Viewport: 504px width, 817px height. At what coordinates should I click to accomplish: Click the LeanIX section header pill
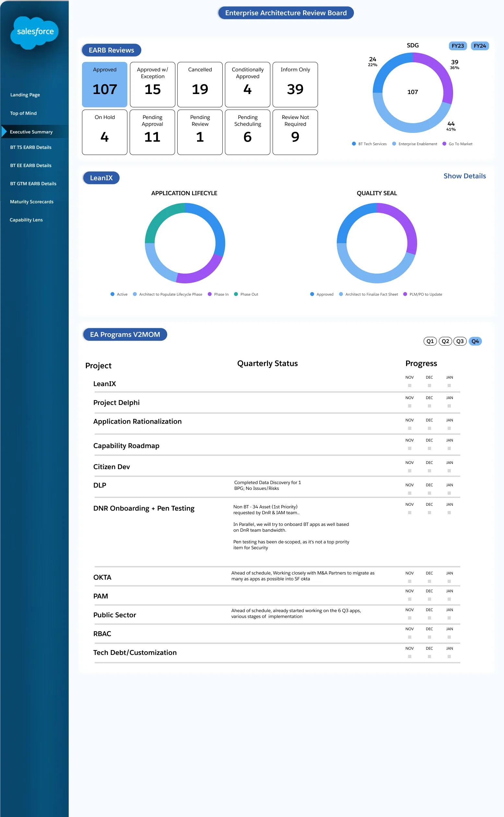coord(101,178)
